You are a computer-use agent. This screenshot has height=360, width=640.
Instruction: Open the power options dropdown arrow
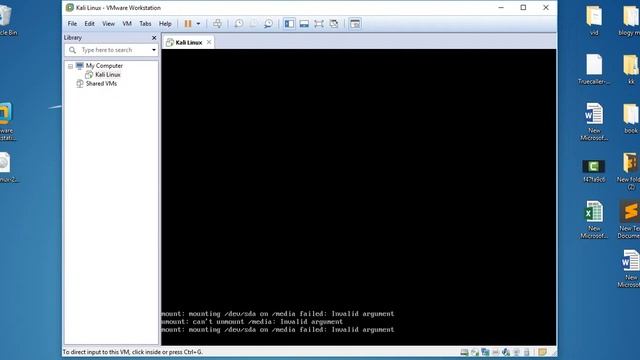click(x=198, y=24)
